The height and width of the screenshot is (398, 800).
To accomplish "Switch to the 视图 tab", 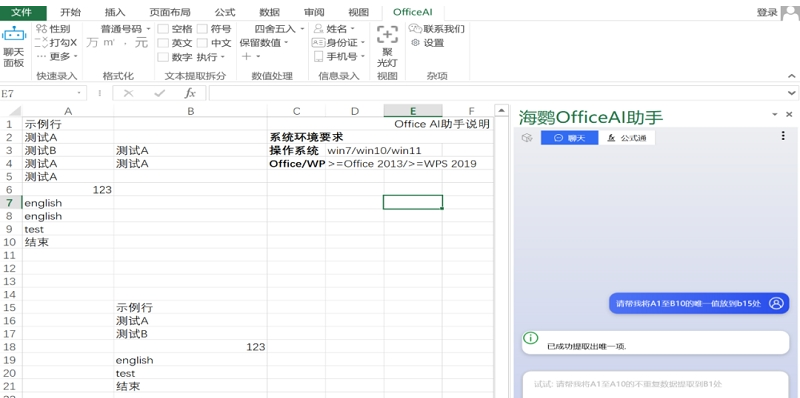I will point(358,12).
